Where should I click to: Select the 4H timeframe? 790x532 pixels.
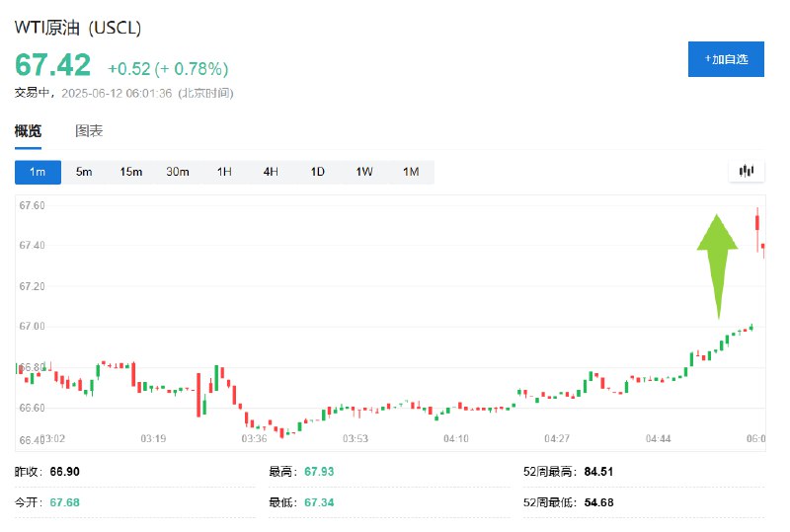(271, 173)
